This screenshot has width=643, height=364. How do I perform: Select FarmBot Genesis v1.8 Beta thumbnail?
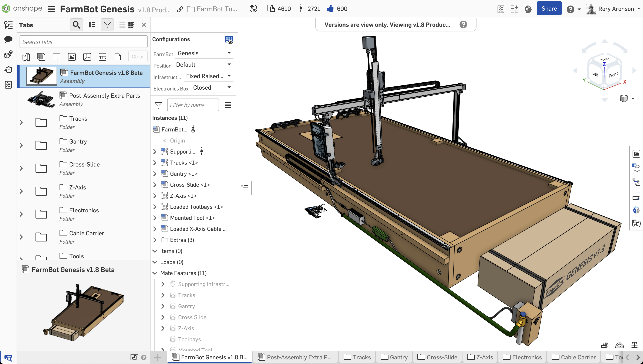[41, 76]
